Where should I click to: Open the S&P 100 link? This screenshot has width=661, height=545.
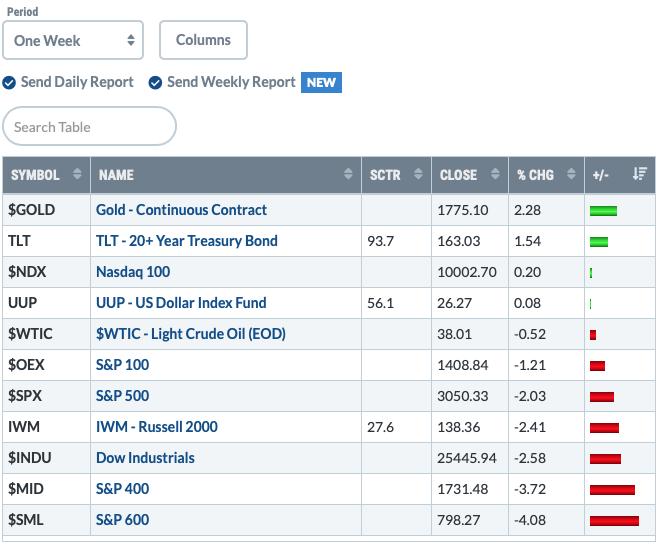[x=122, y=365]
